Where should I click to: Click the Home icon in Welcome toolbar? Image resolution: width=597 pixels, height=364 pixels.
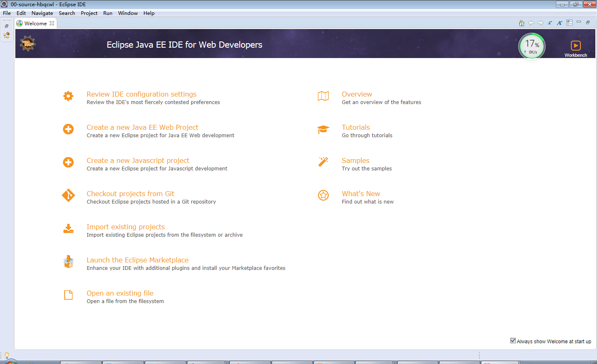[x=522, y=23]
